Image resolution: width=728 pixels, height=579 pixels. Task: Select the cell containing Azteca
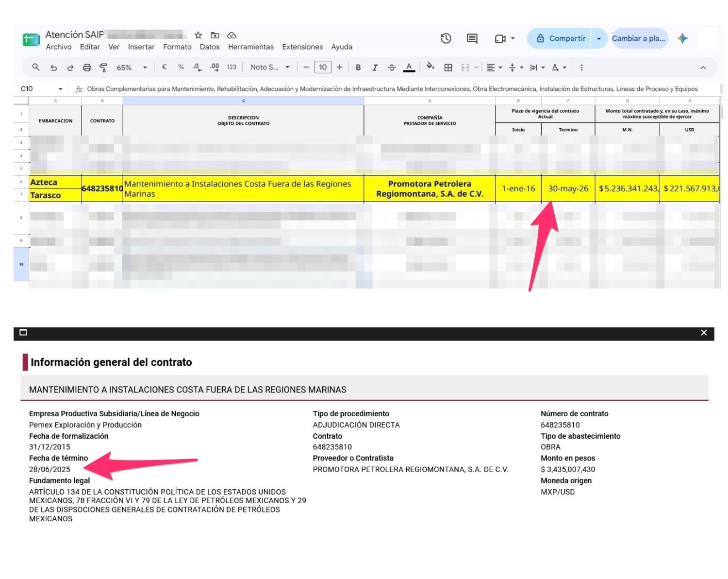coord(55,182)
